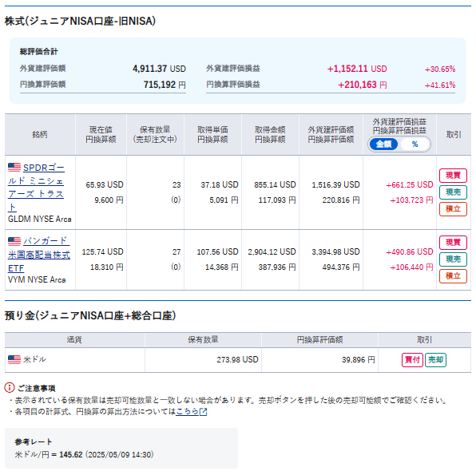The width and height of the screenshot is (476, 471).
Task: Click 積立 button for GLDM row
Action: [453, 209]
